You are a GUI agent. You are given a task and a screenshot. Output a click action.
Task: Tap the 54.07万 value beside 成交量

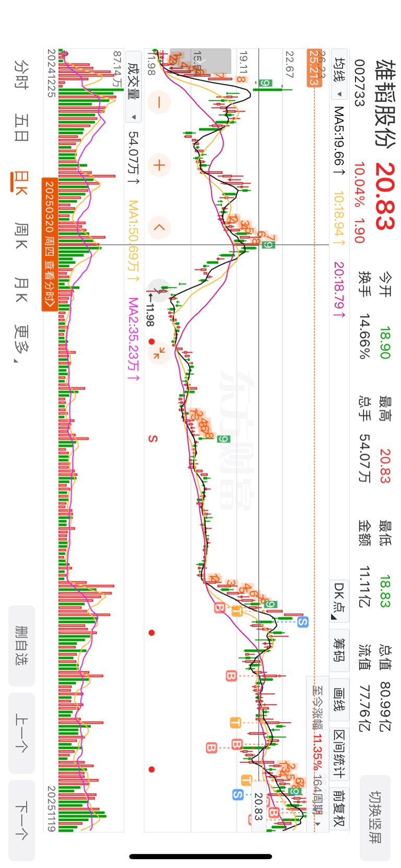pos(133,158)
